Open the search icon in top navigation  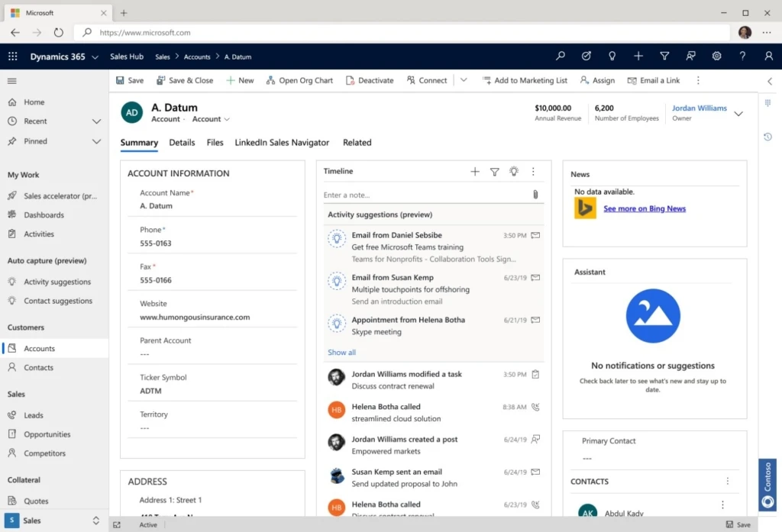pyautogui.click(x=560, y=56)
